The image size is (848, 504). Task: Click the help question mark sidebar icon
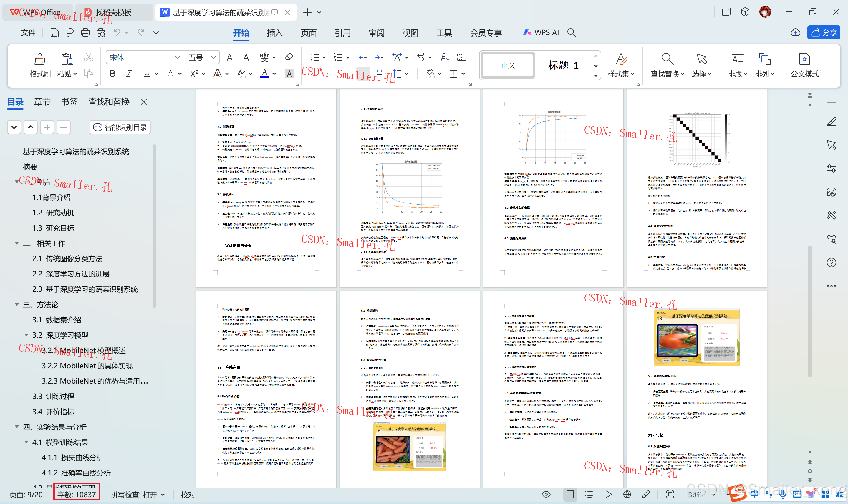pyautogui.click(x=831, y=263)
